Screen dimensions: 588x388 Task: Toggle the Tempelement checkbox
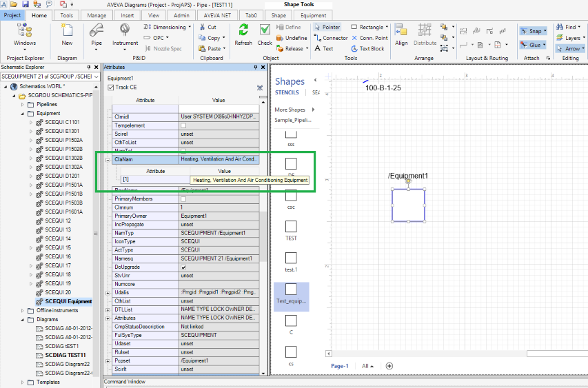coord(183,125)
